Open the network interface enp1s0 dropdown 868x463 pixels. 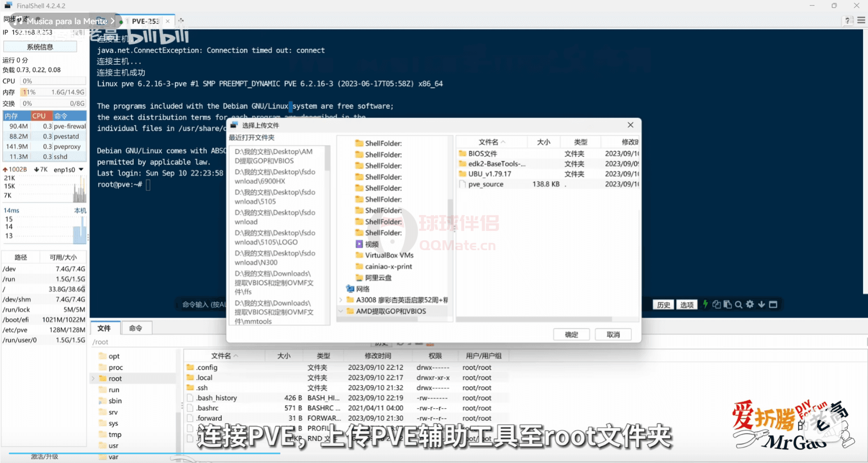pos(81,170)
